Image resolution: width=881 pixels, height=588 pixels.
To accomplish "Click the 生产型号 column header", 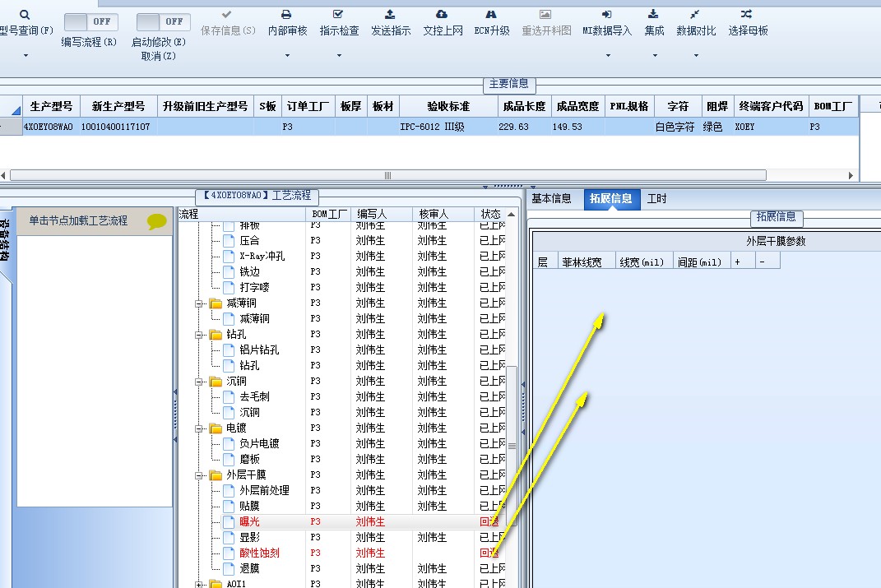I will [x=51, y=106].
